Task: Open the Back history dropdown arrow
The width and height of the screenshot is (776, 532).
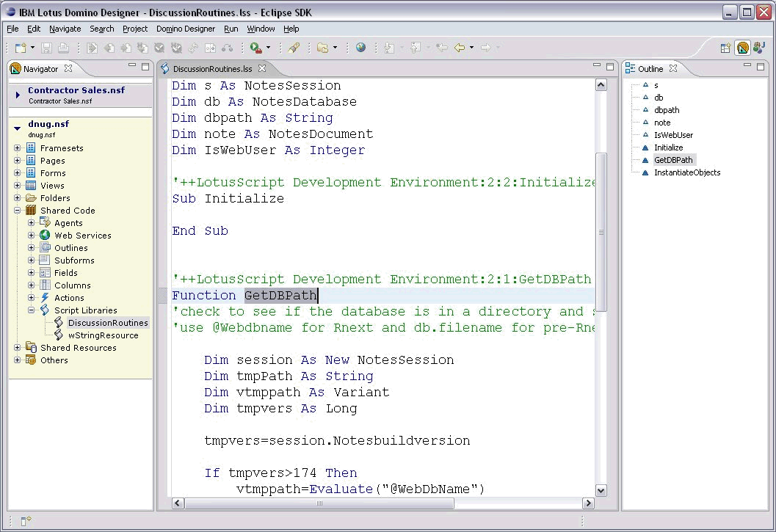Action: click(x=471, y=48)
